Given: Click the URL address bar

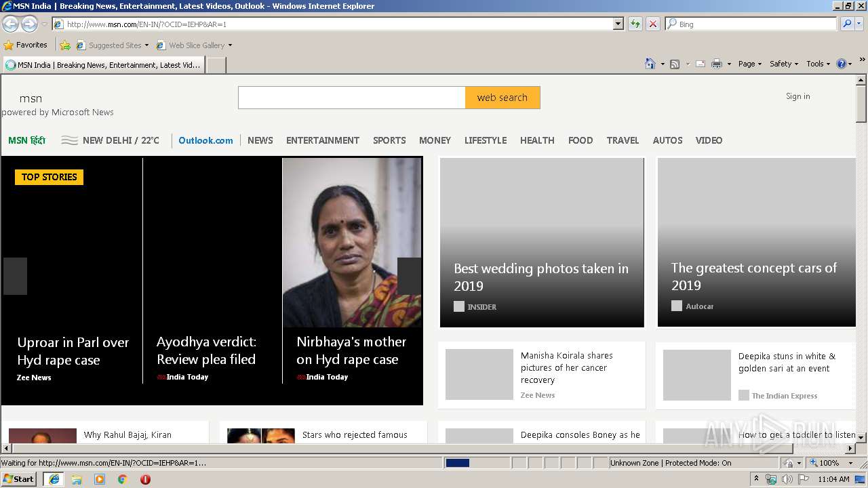Looking at the screenshot, I should 332,24.
